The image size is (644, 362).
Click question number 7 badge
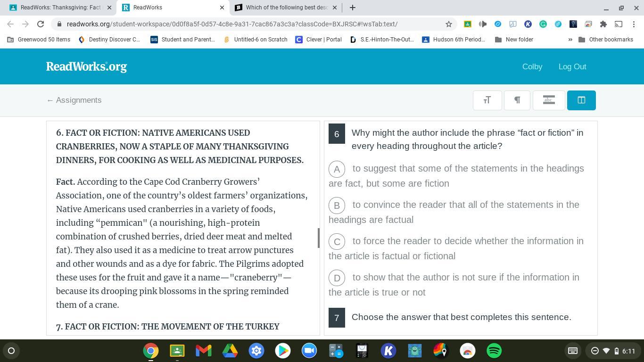click(337, 318)
